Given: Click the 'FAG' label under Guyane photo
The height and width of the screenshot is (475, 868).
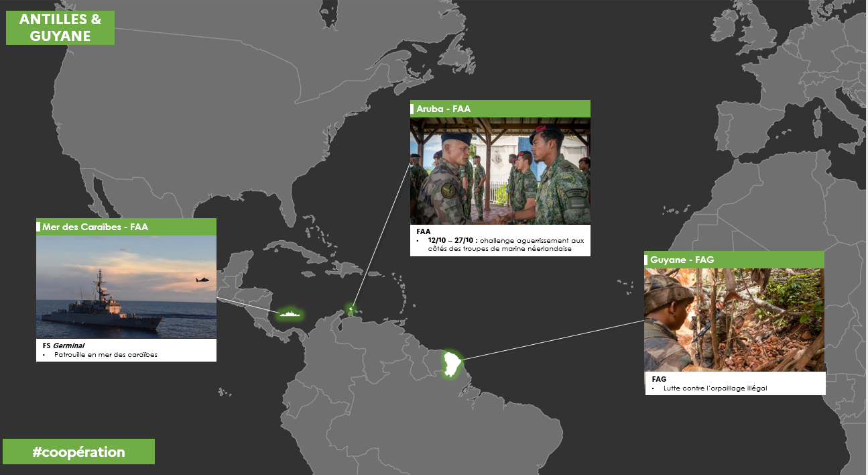Looking at the screenshot, I should (x=659, y=379).
